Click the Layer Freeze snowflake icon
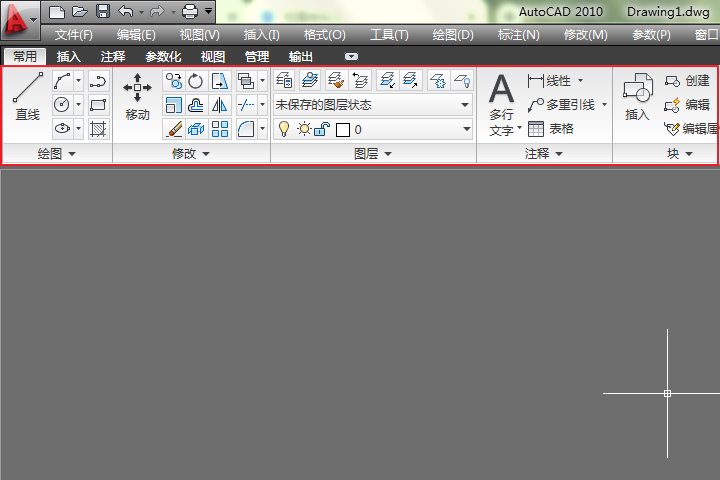Viewport: 720px width, 480px height. pos(439,80)
